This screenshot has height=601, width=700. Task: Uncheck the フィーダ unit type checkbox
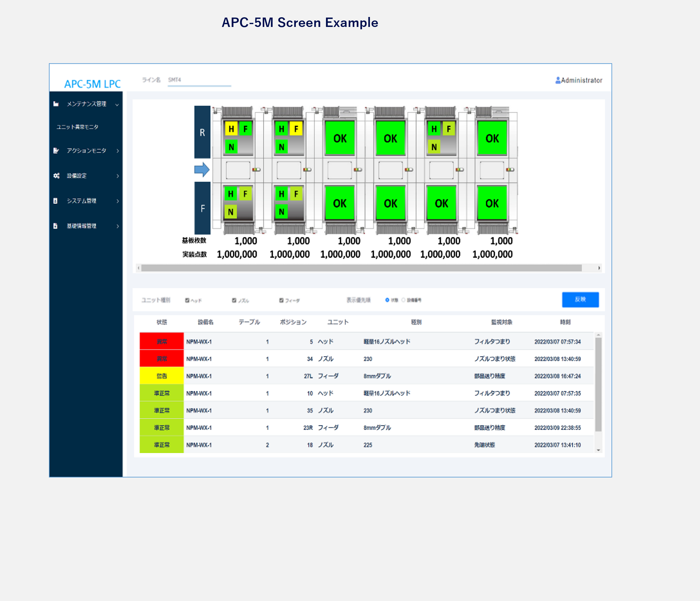[x=281, y=300]
